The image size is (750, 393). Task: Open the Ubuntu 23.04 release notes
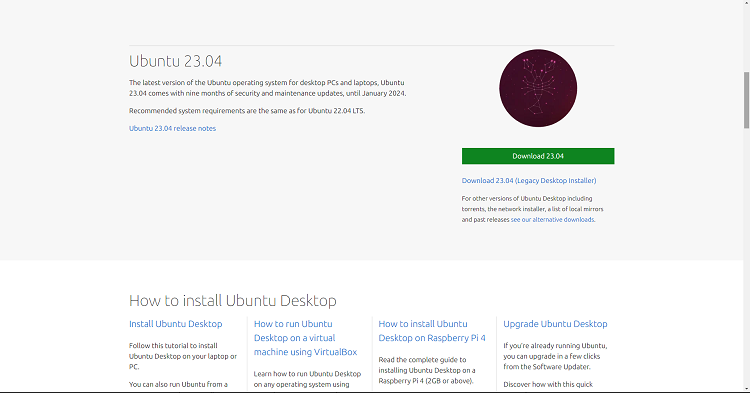click(172, 128)
